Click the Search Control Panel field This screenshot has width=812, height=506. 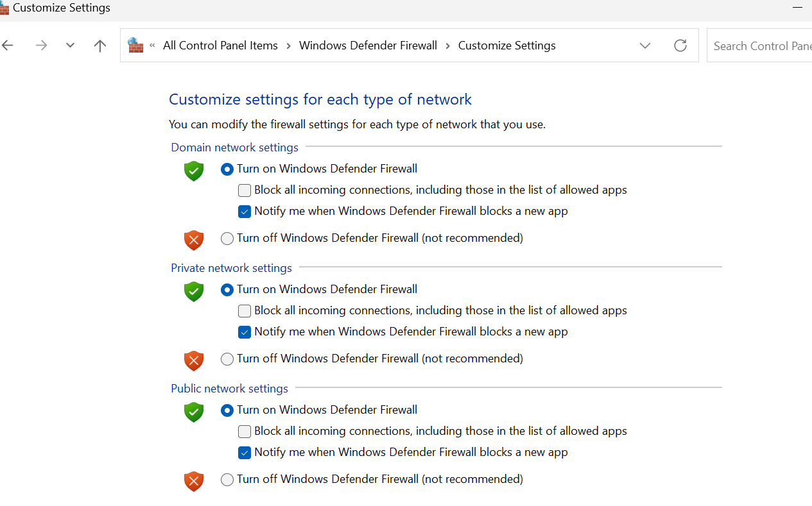tap(759, 46)
